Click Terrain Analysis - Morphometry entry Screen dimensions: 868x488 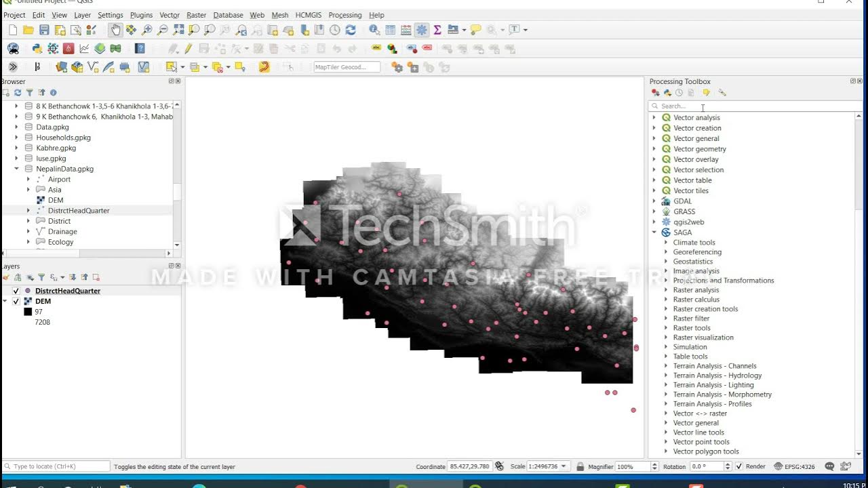pos(722,394)
